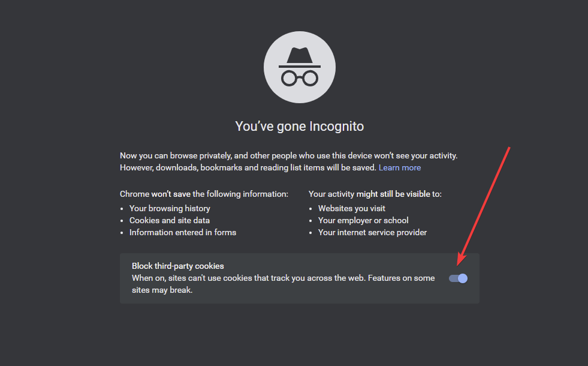This screenshot has width=588, height=366.
Task: Click the "Block third-party cookies" title label
Action: [178, 266]
